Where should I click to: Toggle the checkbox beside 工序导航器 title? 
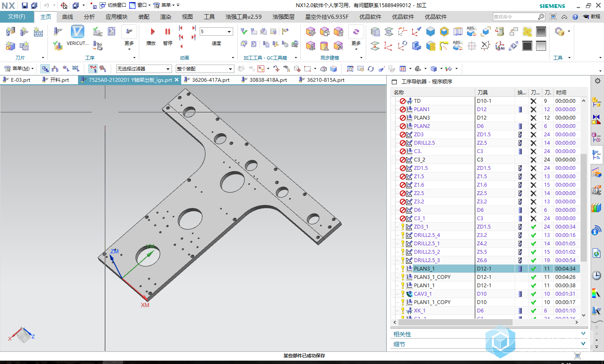(394, 82)
